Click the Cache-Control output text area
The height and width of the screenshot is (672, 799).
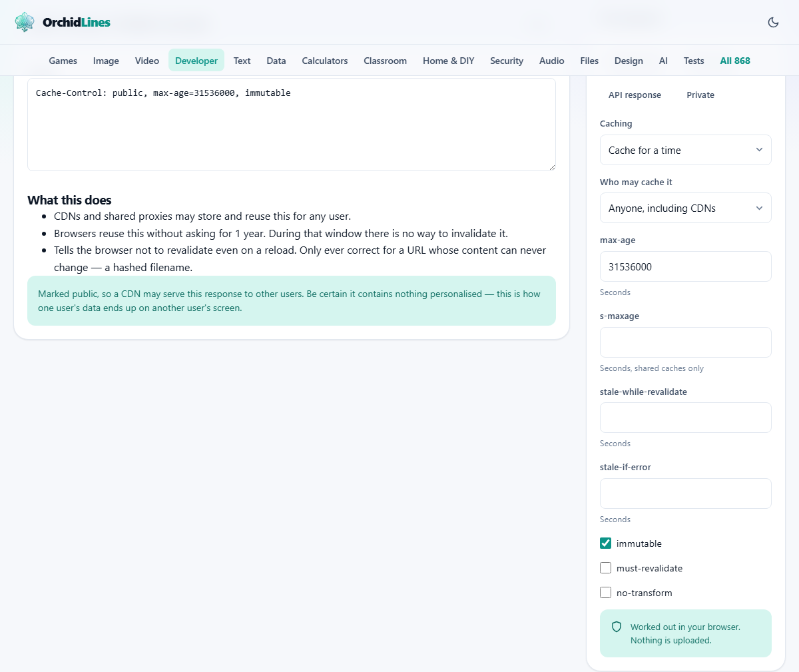[292, 125]
